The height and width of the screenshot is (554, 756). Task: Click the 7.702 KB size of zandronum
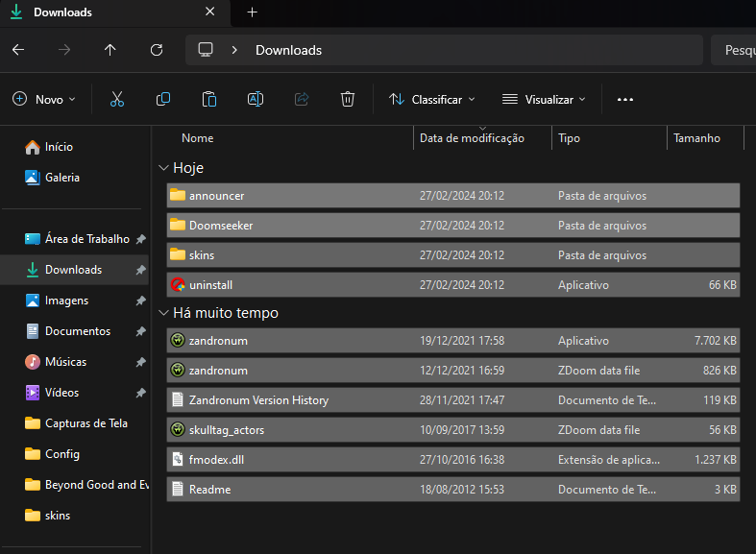tap(715, 341)
